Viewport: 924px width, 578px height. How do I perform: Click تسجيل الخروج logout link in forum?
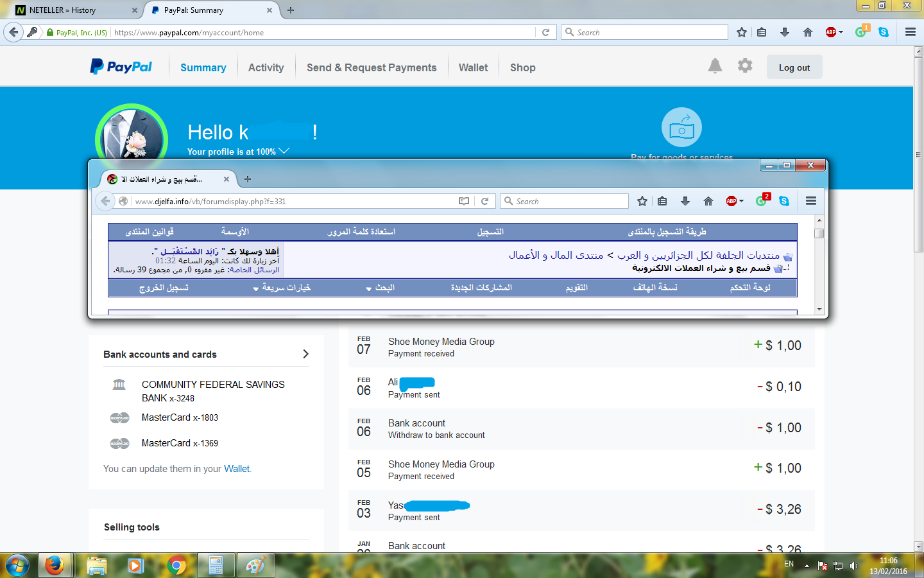pos(164,288)
